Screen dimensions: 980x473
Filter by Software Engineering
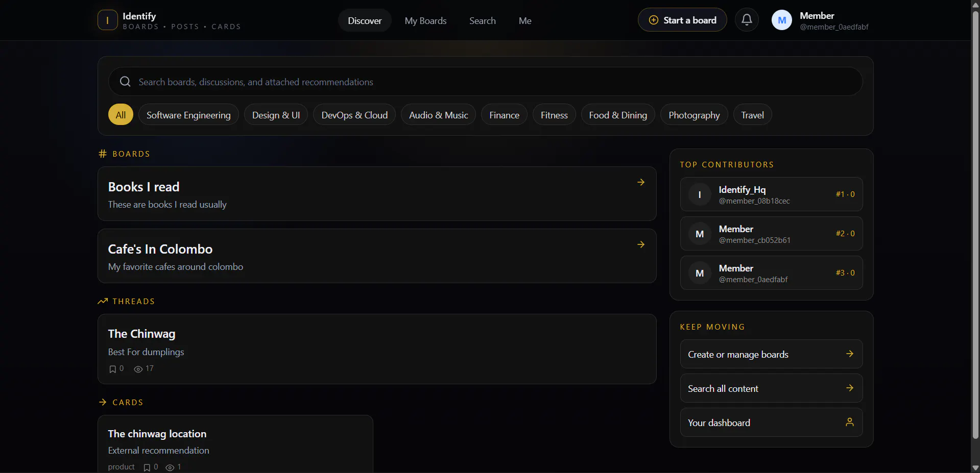tap(188, 115)
